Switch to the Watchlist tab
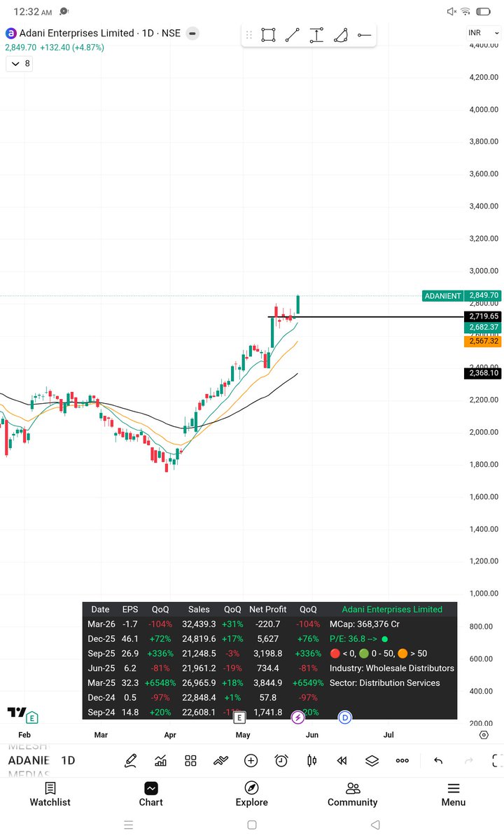This screenshot has width=504, height=840. (50, 794)
